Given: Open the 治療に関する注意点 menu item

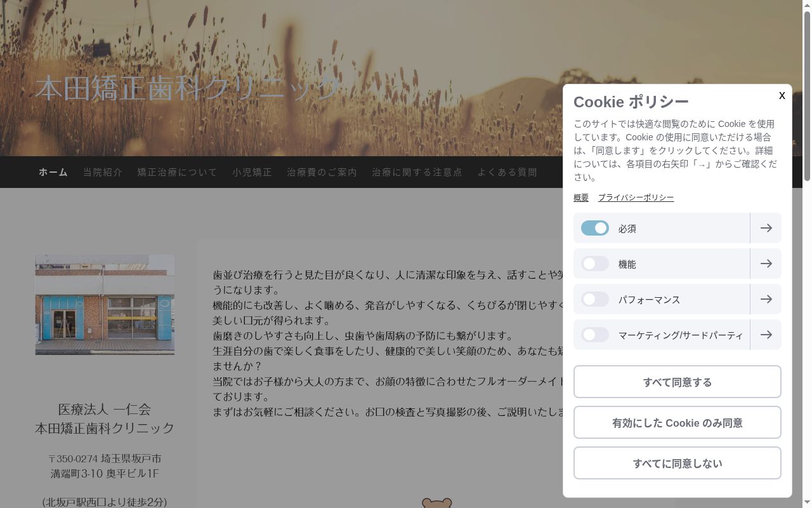Looking at the screenshot, I should point(417,172).
